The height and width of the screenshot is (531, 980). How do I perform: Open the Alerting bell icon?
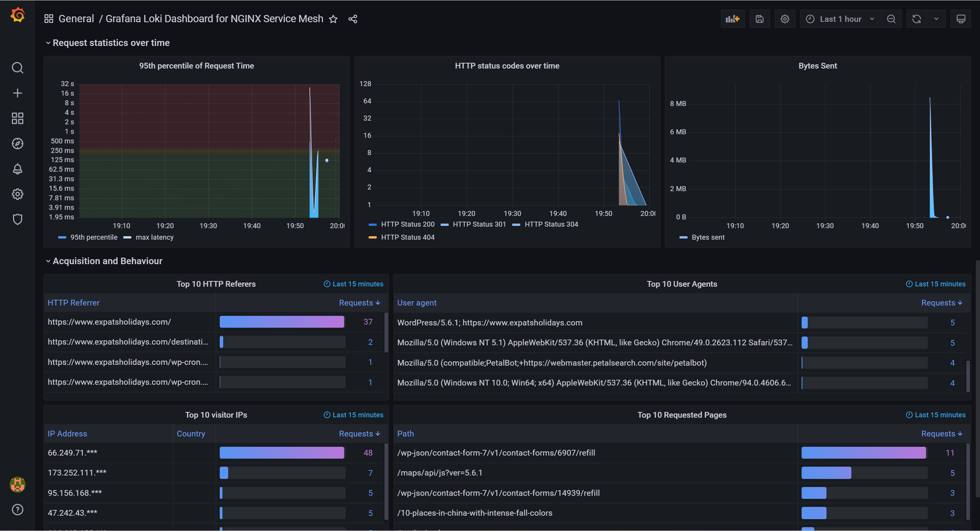point(18,169)
